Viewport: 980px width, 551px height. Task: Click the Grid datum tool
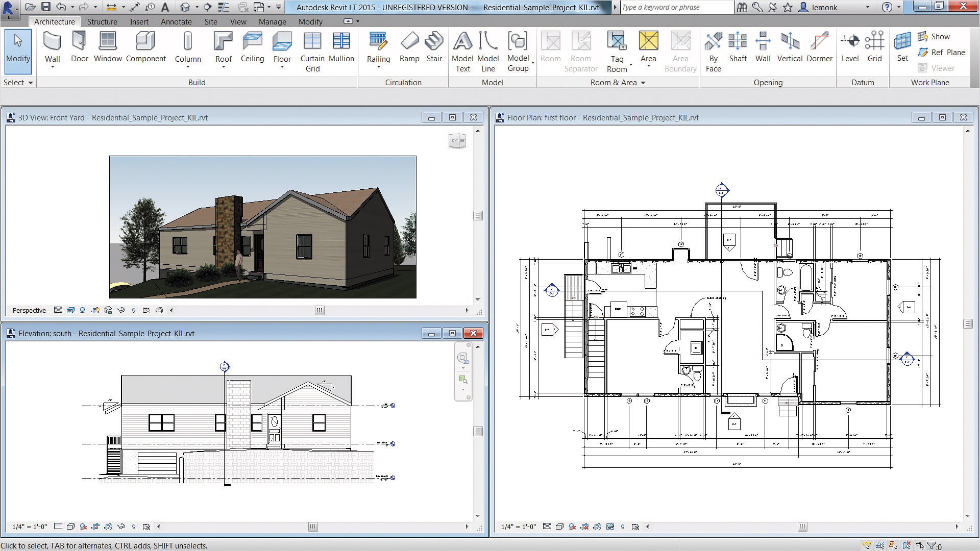click(x=874, y=47)
